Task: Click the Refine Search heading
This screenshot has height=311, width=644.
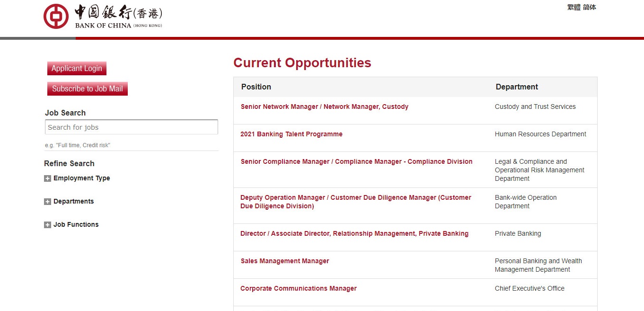Action: click(69, 163)
